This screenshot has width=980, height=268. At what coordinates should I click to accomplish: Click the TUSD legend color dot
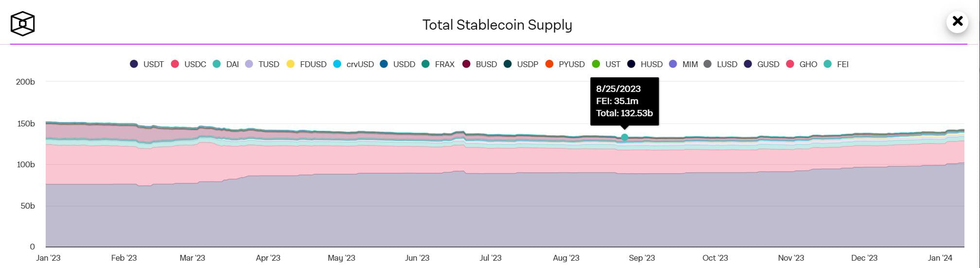tap(249, 64)
